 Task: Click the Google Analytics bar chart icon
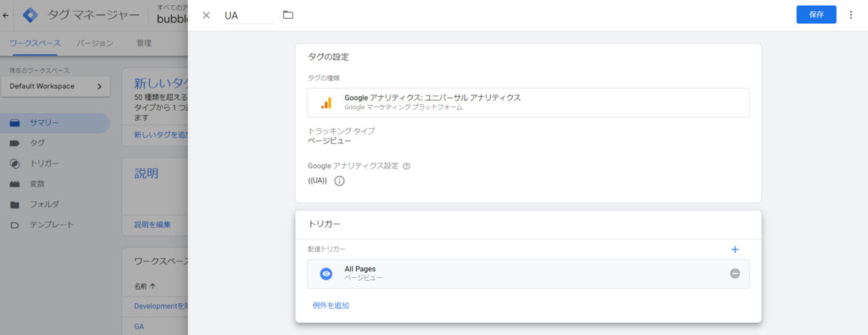click(326, 103)
